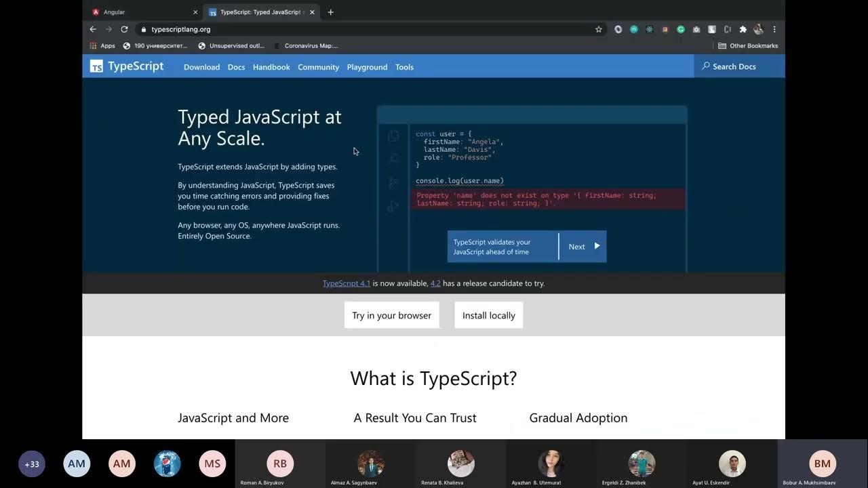
Task: Click the Next button in code demo
Action: pos(583,246)
